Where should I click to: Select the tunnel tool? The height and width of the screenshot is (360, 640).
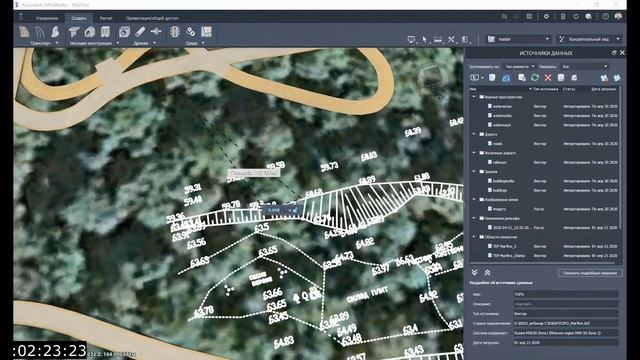90,32
